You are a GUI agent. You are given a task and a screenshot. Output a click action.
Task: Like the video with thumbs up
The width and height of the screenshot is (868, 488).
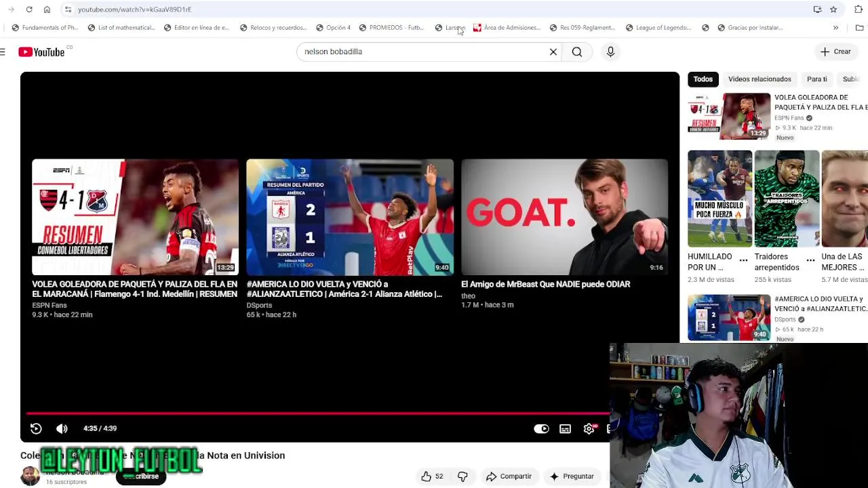point(431,476)
